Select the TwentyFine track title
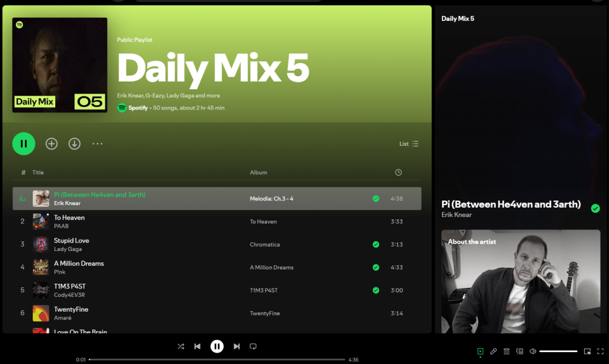Screen dimensions: 609x364 click(x=71, y=309)
